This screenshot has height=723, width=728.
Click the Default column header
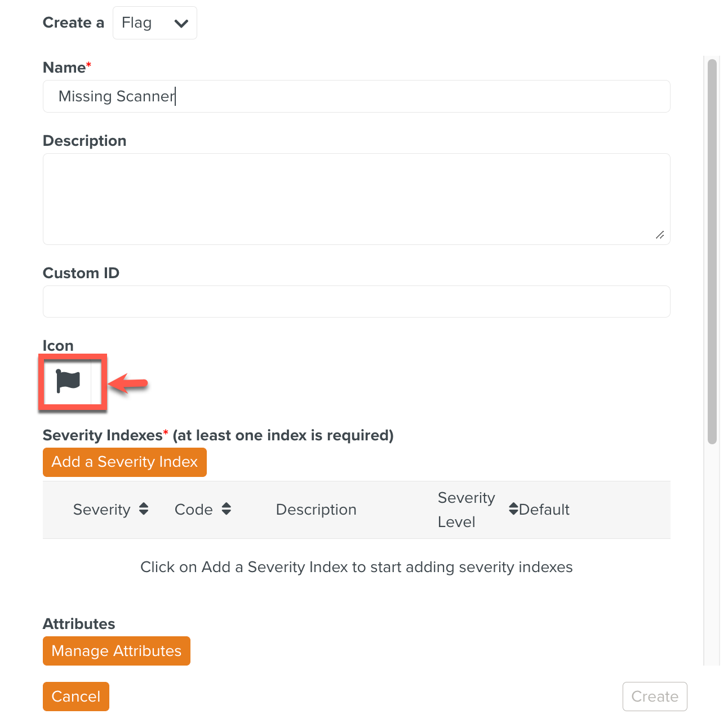click(x=544, y=510)
